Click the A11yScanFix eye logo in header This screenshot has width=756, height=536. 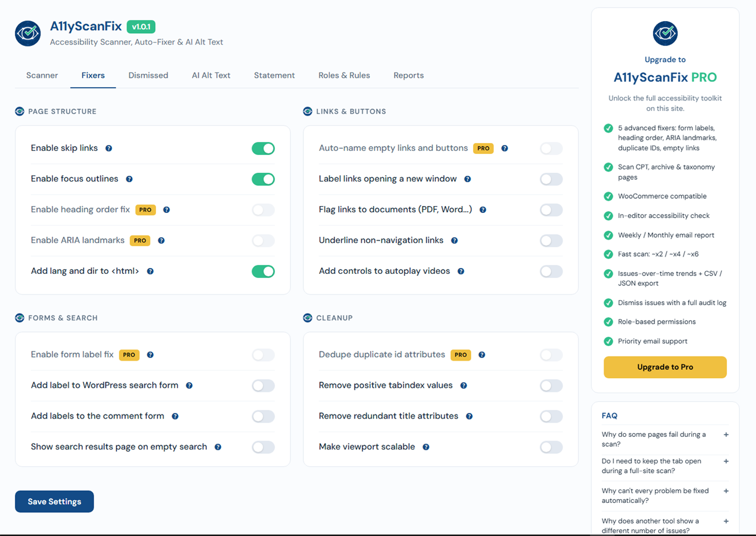pyautogui.click(x=28, y=33)
